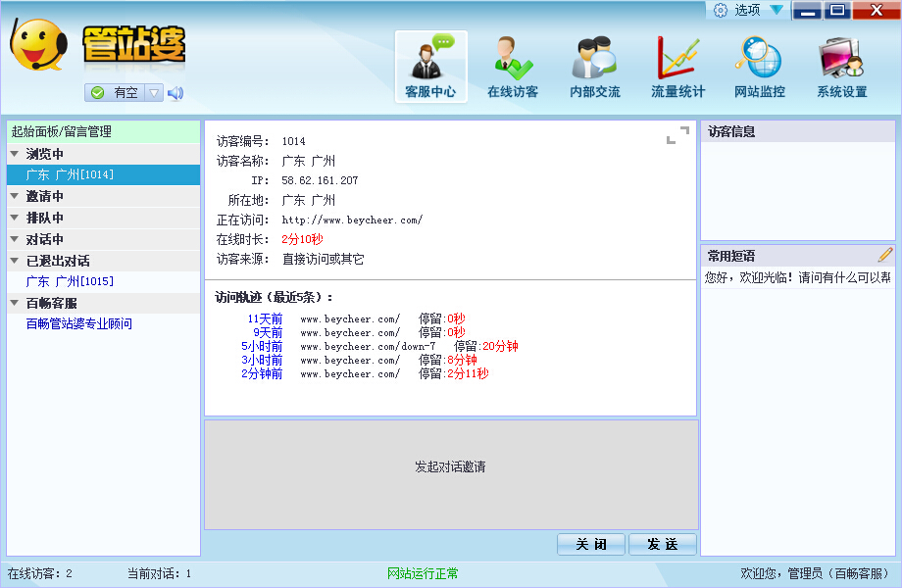This screenshot has height=588, width=902.
Task: Click the 网站运行正常 status text
Action: [x=423, y=573]
